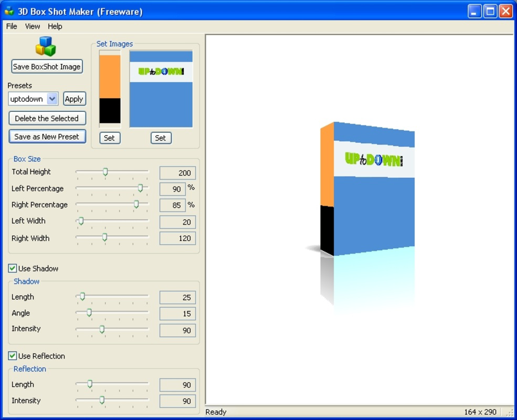Image resolution: width=517 pixels, height=420 pixels.
Task: Open the File menu
Action: [x=10, y=26]
